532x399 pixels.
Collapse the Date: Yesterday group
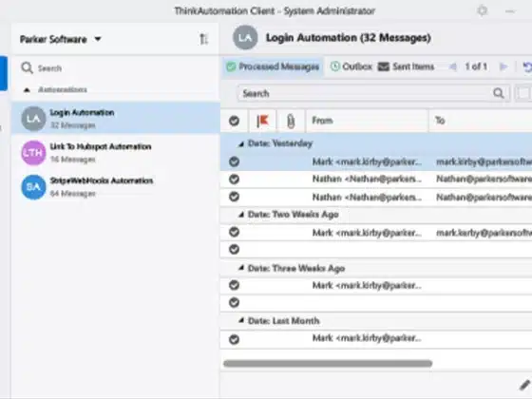[241, 144]
